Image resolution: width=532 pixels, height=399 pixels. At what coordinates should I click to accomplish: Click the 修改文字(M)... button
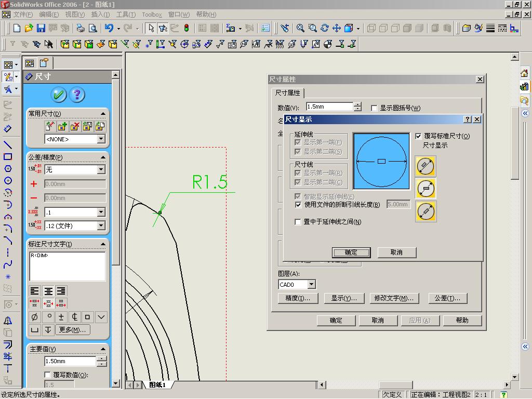tap(394, 298)
